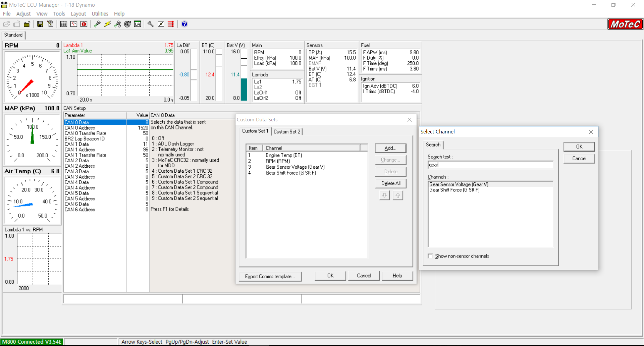Screen dimensions: 644x346
Task: Open the Adjust menu
Action: coord(23,14)
